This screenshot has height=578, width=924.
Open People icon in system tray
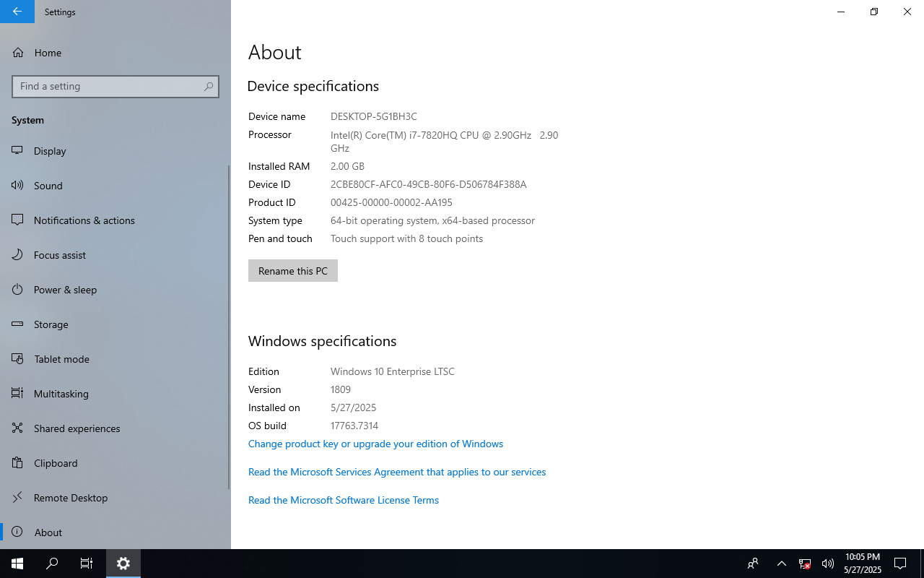753,564
